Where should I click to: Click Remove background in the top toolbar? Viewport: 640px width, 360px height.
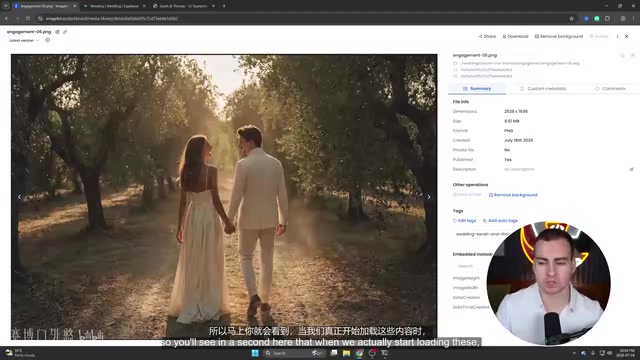click(x=559, y=36)
